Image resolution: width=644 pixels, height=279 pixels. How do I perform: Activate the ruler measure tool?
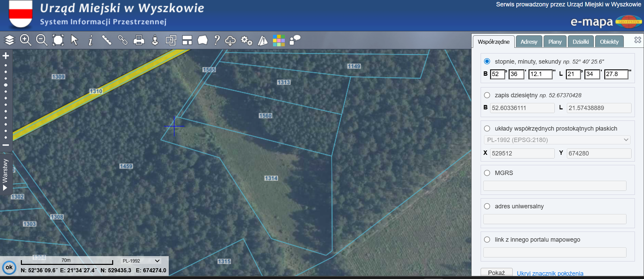point(106,40)
